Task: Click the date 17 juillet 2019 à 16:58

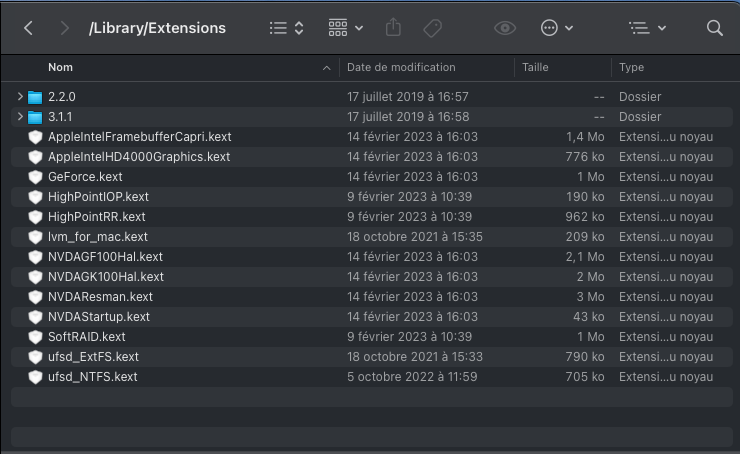Action: click(x=408, y=117)
